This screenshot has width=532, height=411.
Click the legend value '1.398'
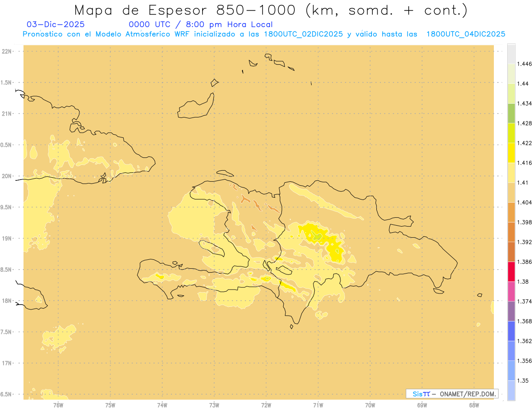(524, 222)
